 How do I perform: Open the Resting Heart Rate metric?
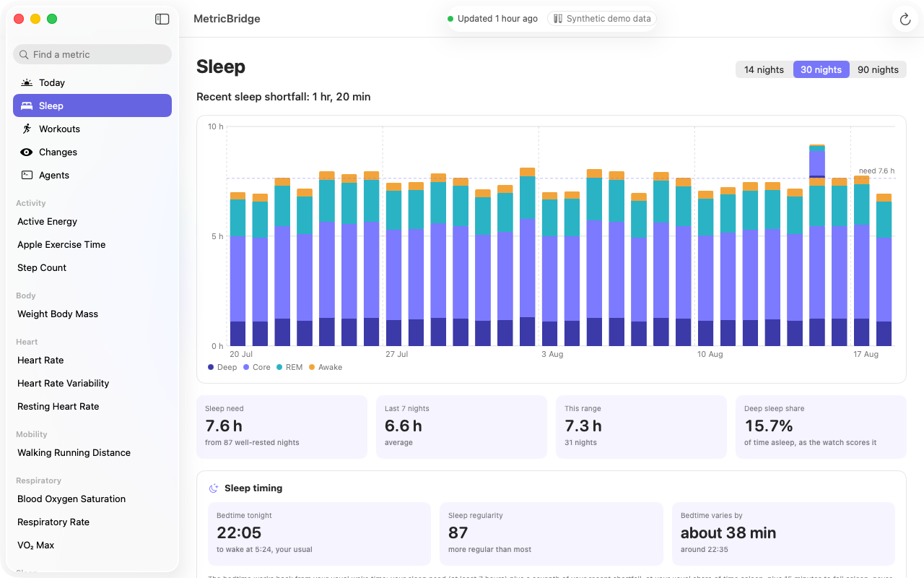tap(92, 406)
